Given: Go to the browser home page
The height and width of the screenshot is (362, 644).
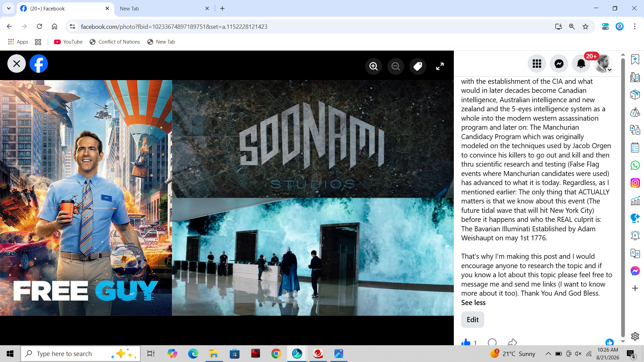Looking at the screenshot, I should pos(54,26).
